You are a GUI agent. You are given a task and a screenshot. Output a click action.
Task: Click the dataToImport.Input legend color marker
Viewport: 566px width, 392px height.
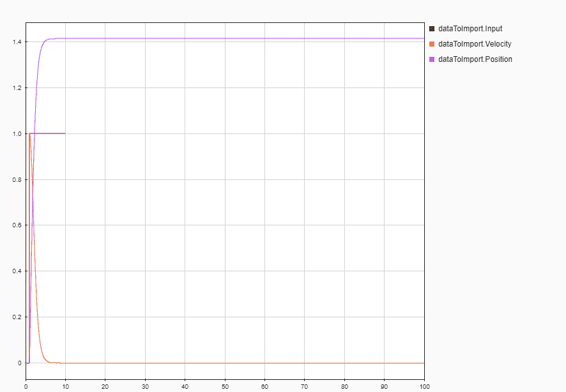(x=432, y=29)
